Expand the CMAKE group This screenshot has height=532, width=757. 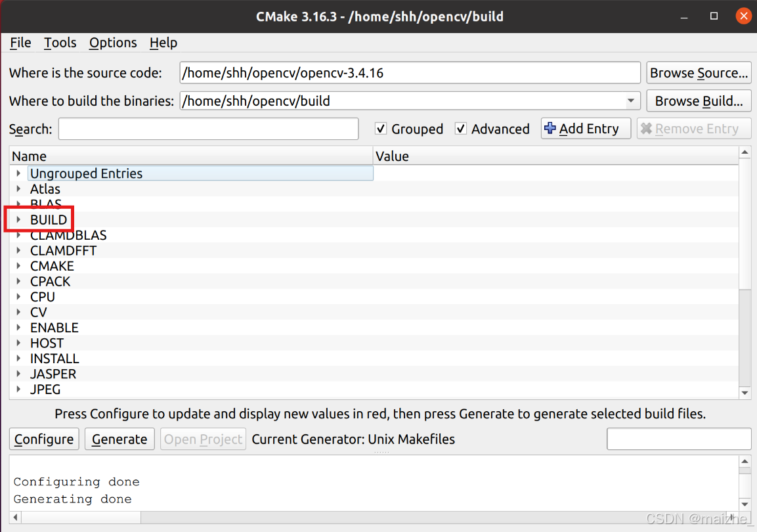pyautogui.click(x=18, y=266)
